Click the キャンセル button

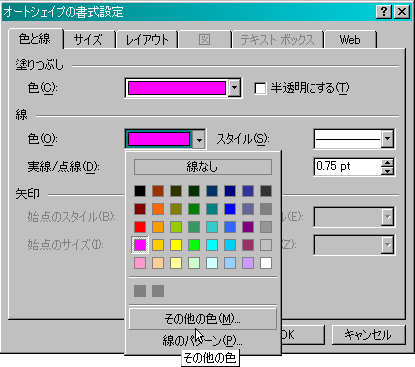(x=368, y=335)
